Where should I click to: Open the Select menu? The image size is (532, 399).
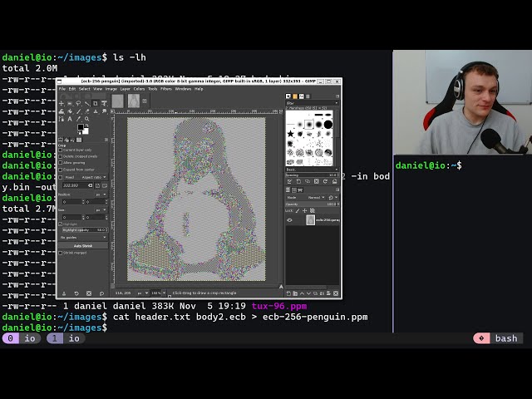(85, 89)
